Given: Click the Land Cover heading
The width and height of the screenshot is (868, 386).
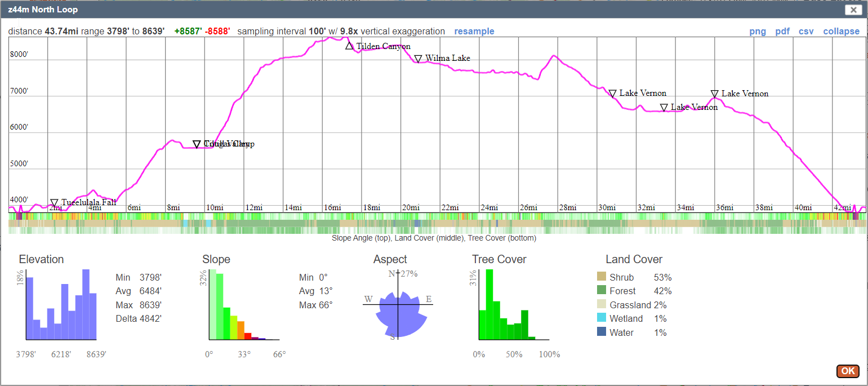Looking at the screenshot, I should 634,259.
